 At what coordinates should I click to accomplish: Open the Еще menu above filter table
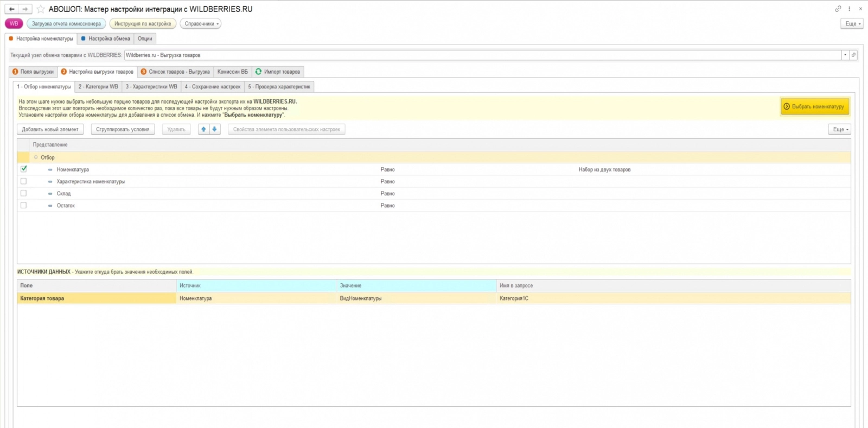(839, 129)
